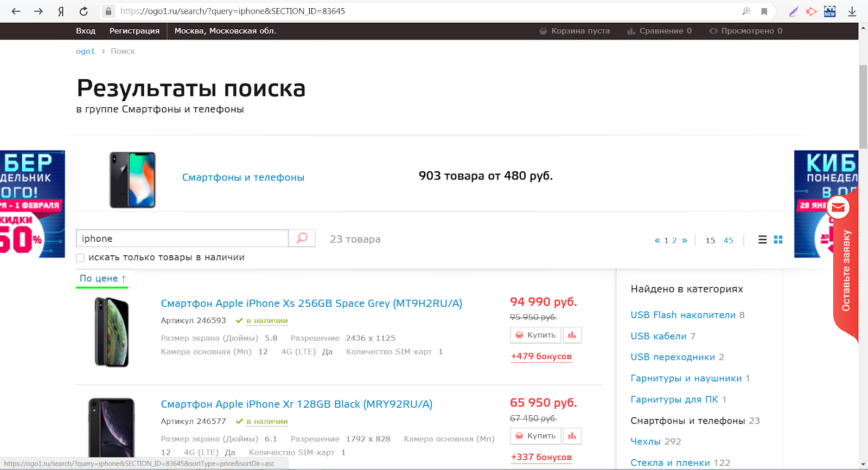
Task: Click "+479 бонусов" bonus link
Action: coord(541,357)
